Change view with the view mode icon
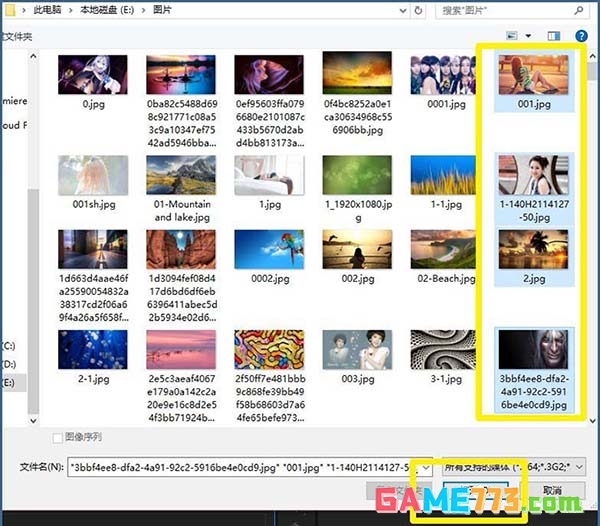This screenshot has width=600, height=526. [512, 36]
